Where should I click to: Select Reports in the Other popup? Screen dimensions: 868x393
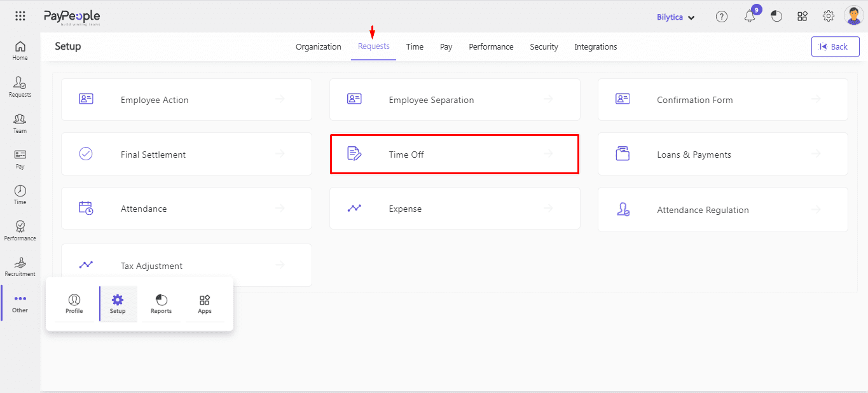161,304
